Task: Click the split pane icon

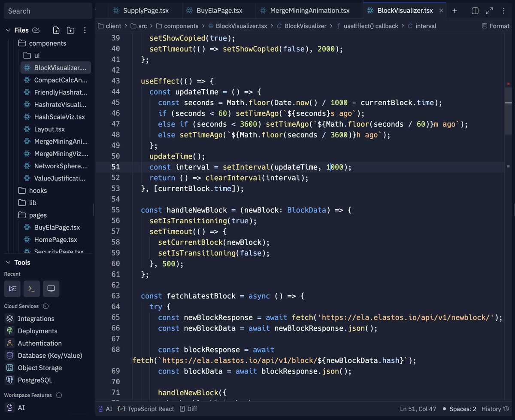Action: 475,11
